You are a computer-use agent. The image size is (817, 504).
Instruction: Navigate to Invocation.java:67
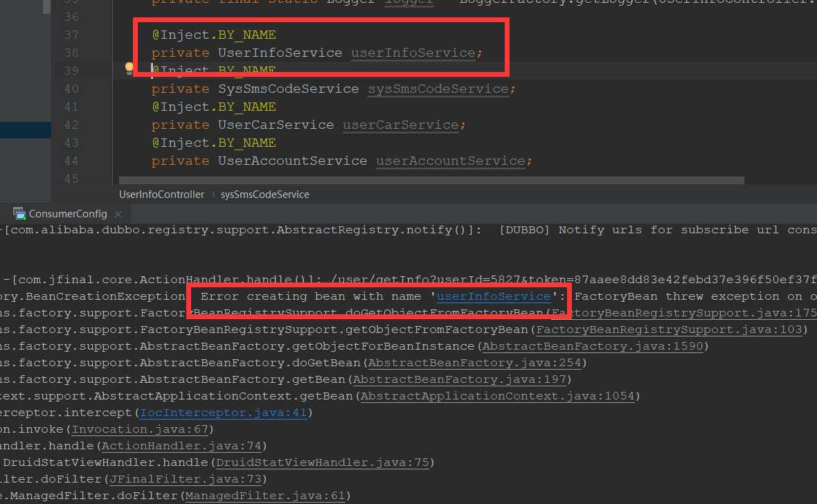pyautogui.click(x=142, y=429)
